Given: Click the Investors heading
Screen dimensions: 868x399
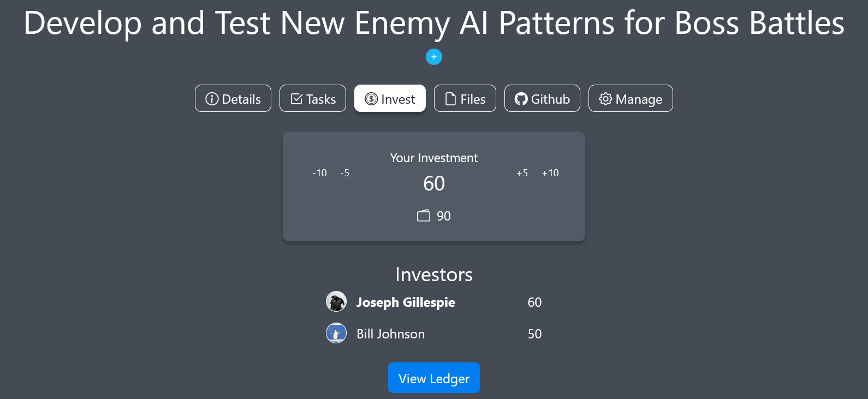Looking at the screenshot, I should tap(434, 275).
